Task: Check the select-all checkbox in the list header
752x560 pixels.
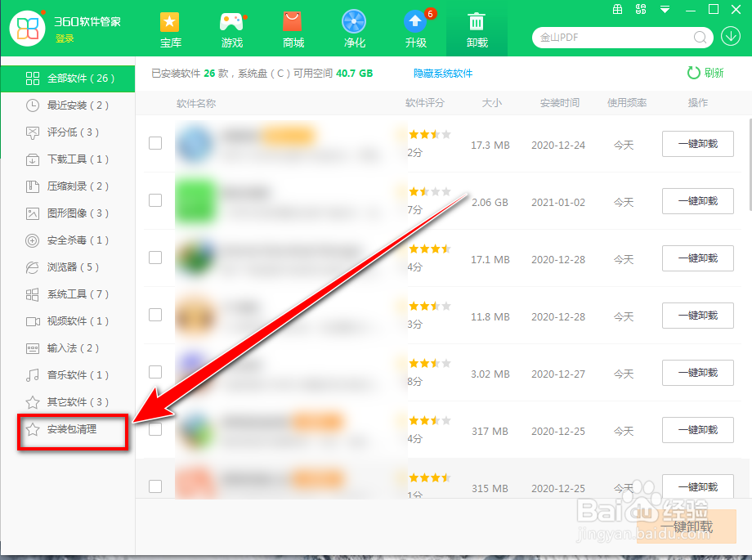Action: coord(154,103)
